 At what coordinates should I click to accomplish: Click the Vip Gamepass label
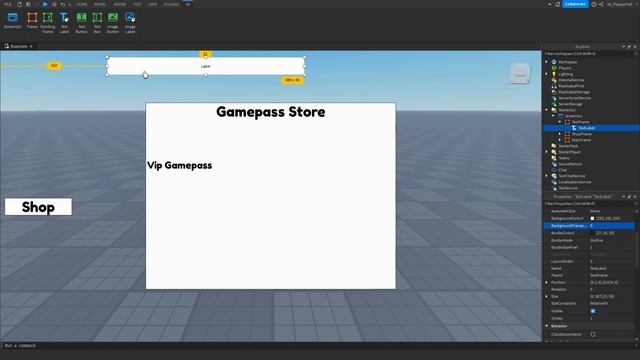point(180,165)
